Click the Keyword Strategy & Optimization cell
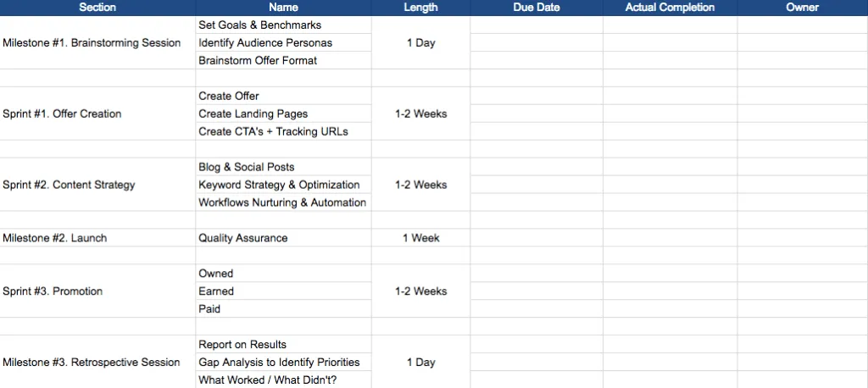The image size is (868, 388). 279,185
